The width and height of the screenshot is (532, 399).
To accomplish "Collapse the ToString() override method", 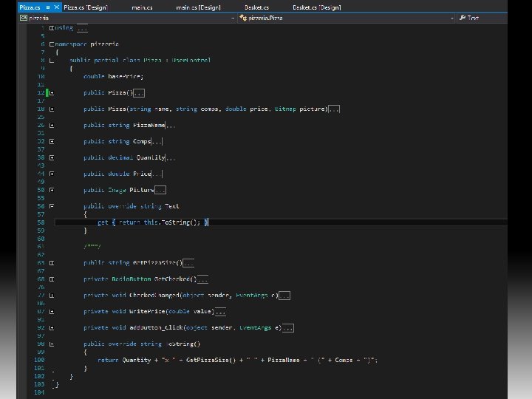I will point(52,344).
